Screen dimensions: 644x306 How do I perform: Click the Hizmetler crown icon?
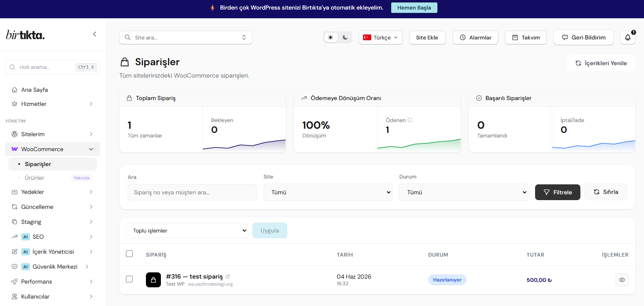coord(15,104)
